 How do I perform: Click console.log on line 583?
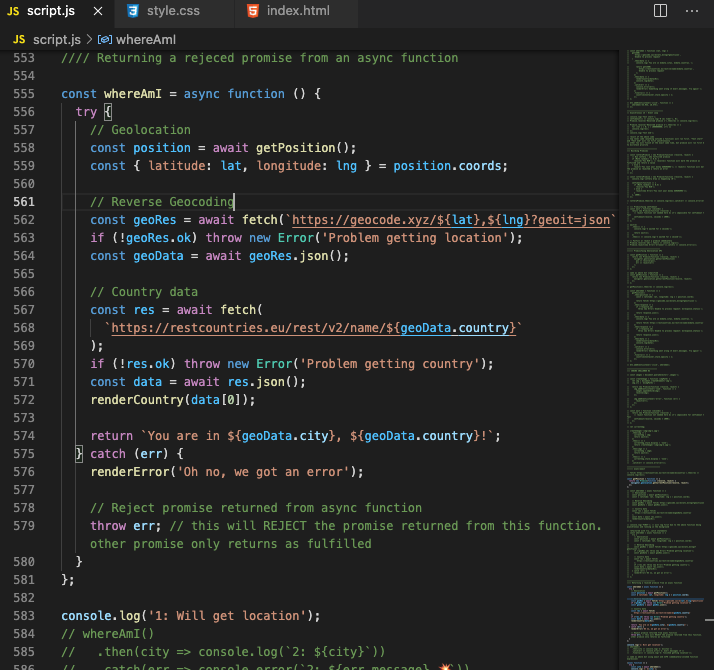[x=101, y=616]
